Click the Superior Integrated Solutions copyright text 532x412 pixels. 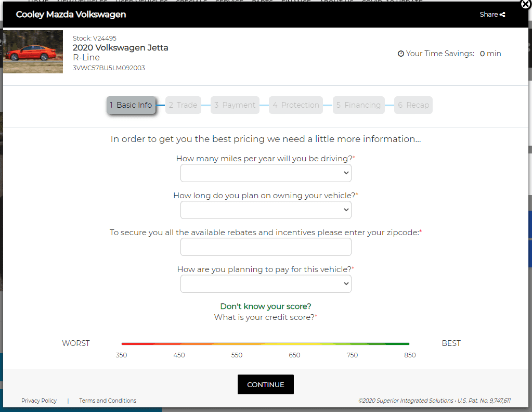click(435, 401)
